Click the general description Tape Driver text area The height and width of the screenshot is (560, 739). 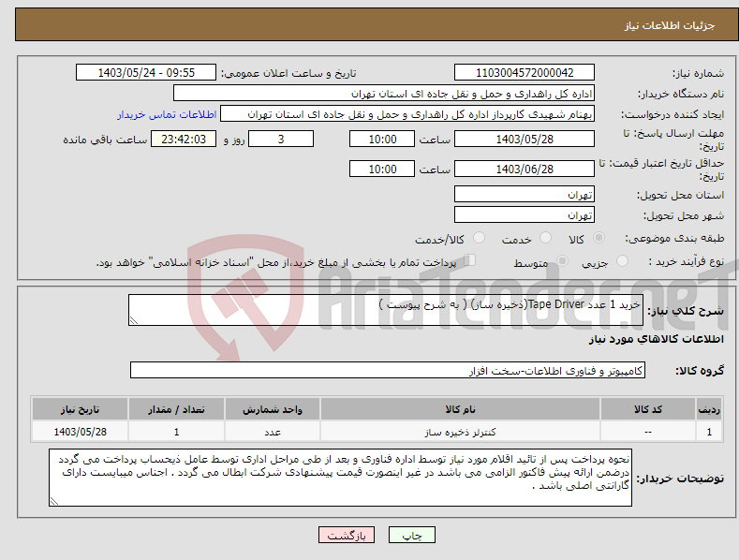coord(386,310)
